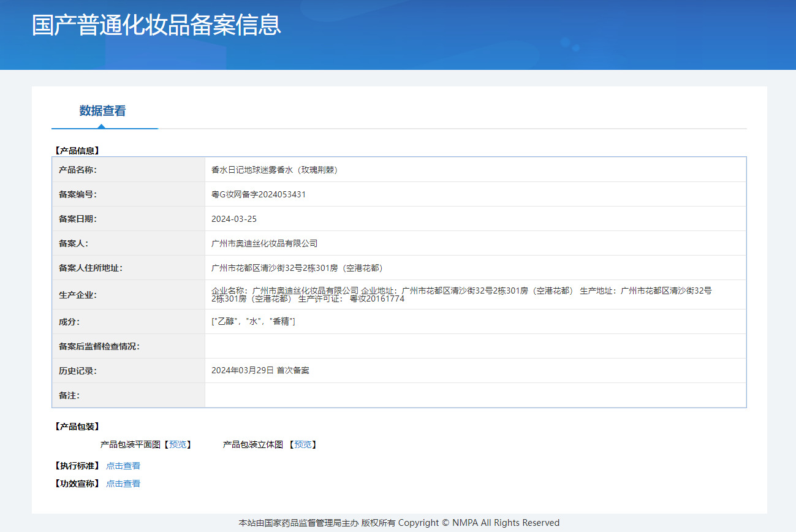Click the 备案后监督检查情况 label cell
This screenshot has width=796, height=532.
tap(129, 346)
